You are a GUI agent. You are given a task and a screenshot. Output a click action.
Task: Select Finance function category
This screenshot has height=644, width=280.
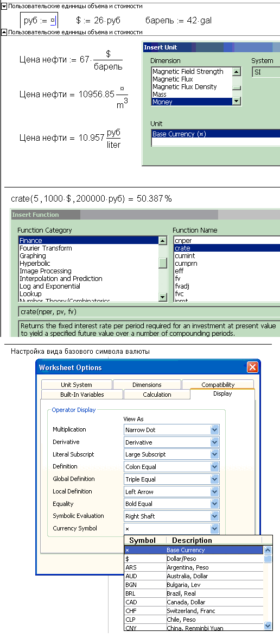point(88,240)
